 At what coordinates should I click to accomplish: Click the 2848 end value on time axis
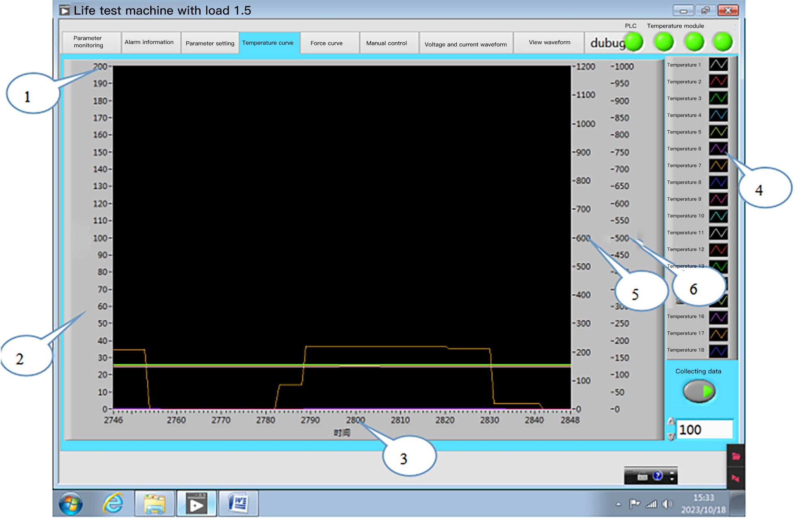point(570,420)
